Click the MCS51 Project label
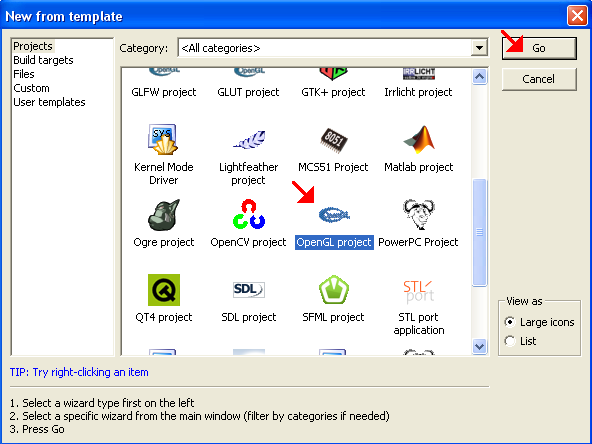 333,167
